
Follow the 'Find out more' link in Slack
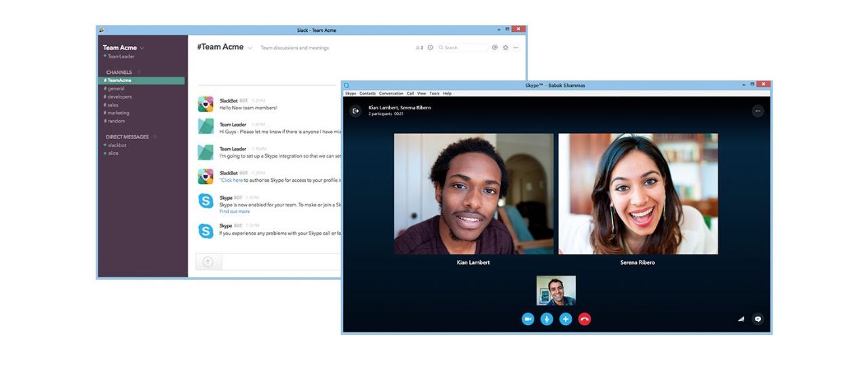235,211
